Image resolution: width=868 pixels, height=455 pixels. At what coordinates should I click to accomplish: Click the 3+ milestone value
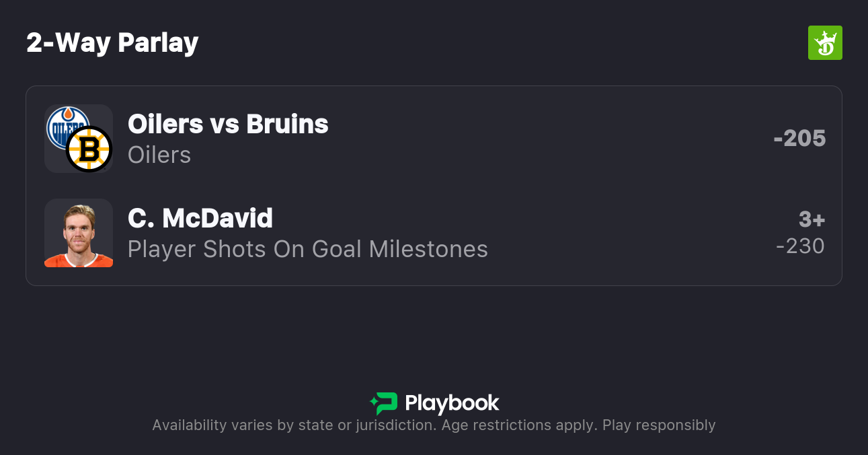812,219
